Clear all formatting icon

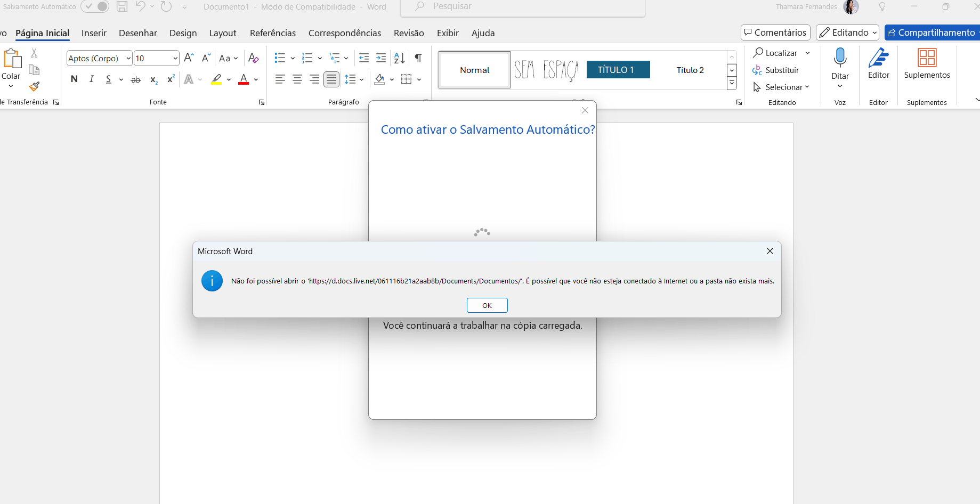(x=254, y=58)
